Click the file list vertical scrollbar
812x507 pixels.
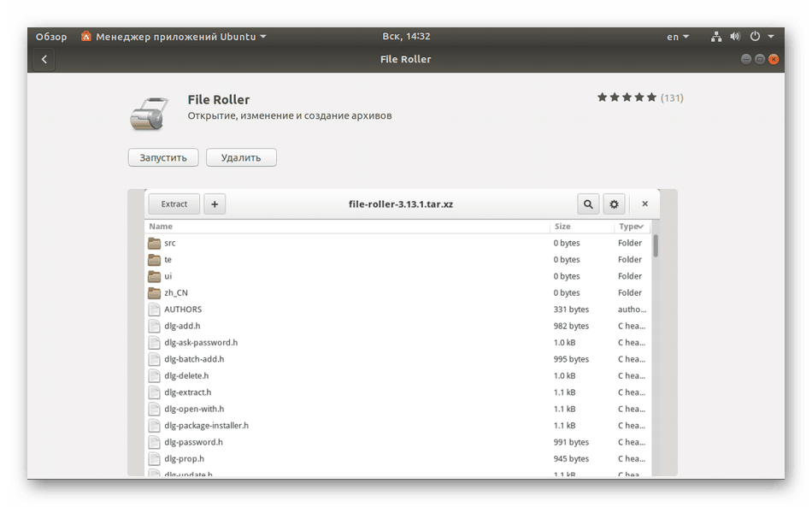[x=656, y=245]
